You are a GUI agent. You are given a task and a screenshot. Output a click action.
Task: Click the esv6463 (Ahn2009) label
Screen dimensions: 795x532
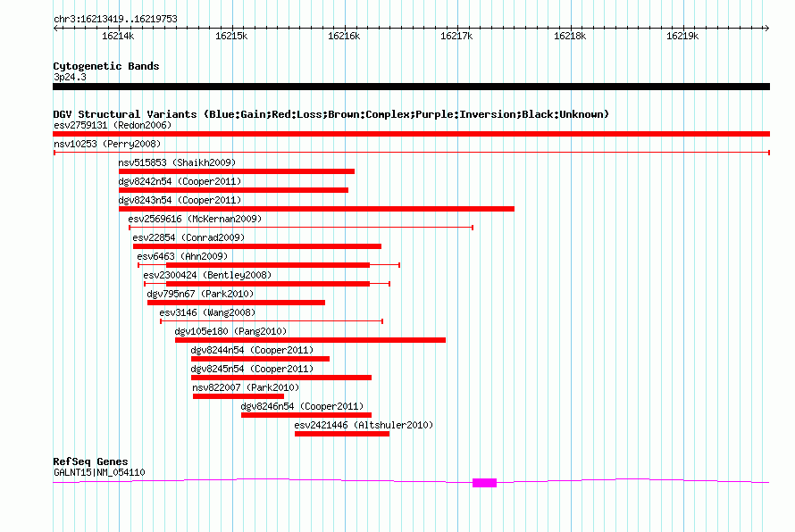[x=182, y=256]
